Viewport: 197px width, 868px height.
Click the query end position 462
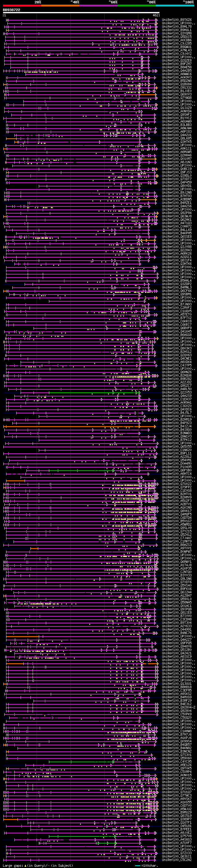coord(155,15)
